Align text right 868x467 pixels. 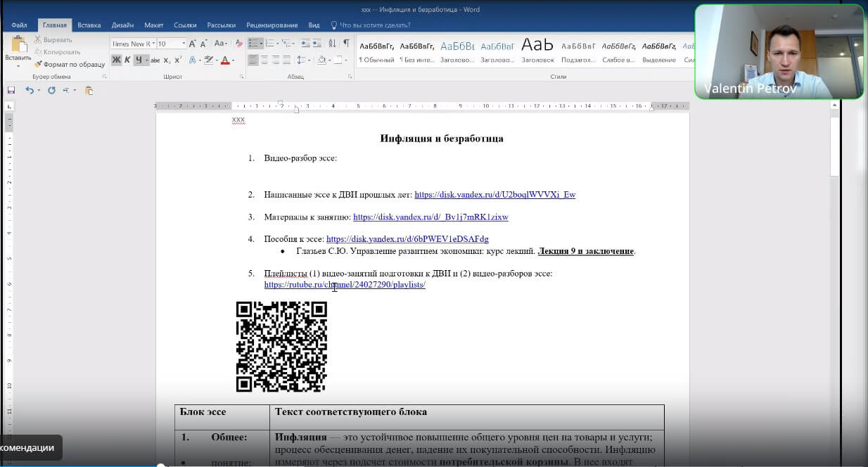(276, 60)
